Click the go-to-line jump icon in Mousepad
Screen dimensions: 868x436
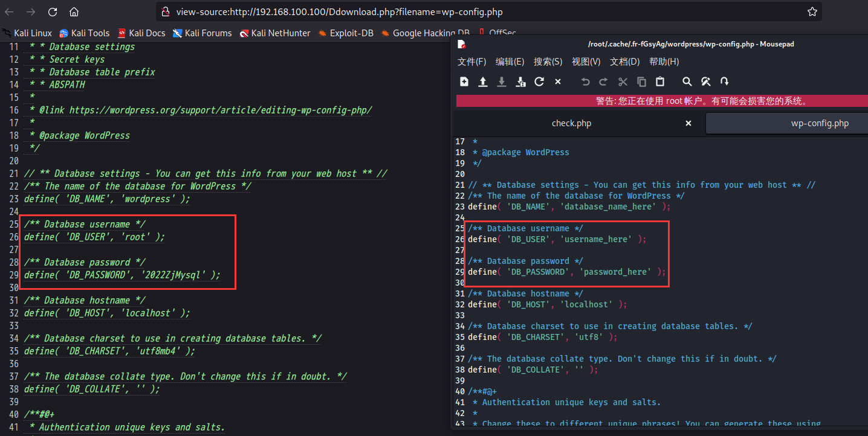725,82
